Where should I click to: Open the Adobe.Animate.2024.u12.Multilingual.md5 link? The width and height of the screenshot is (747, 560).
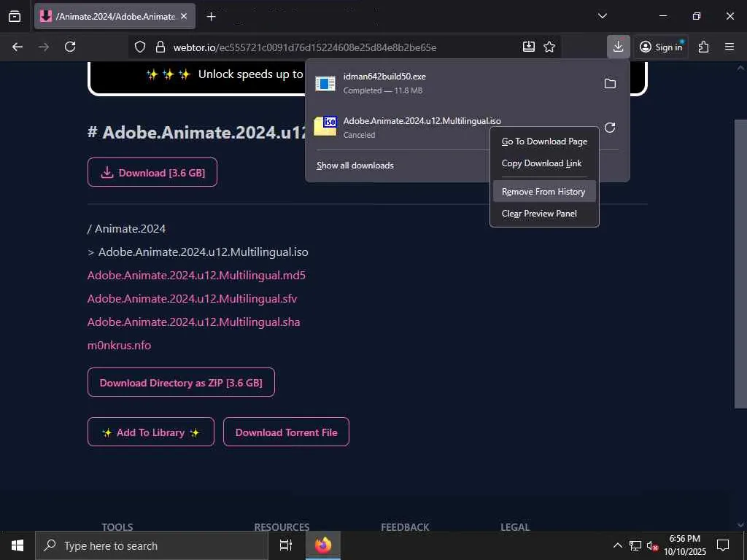tap(196, 275)
